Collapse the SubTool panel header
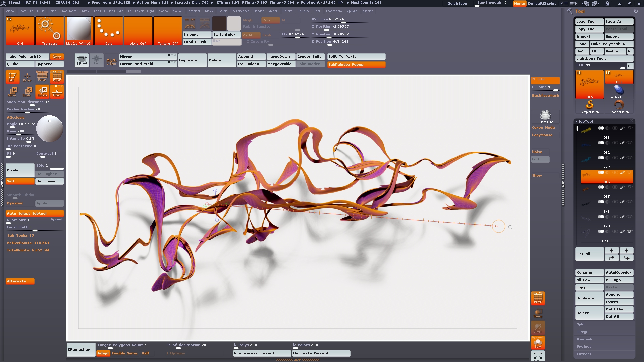644x362 pixels. click(585, 121)
